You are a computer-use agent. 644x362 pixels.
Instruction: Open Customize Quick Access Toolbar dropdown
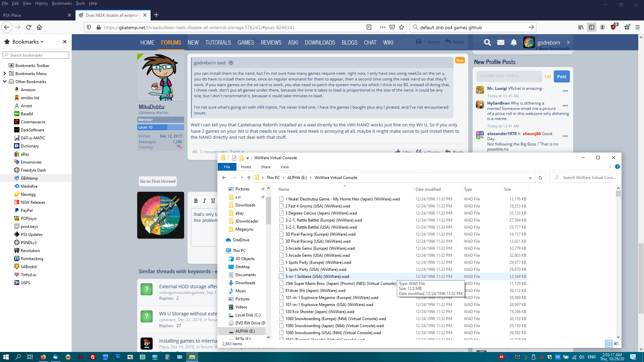(x=248, y=158)
